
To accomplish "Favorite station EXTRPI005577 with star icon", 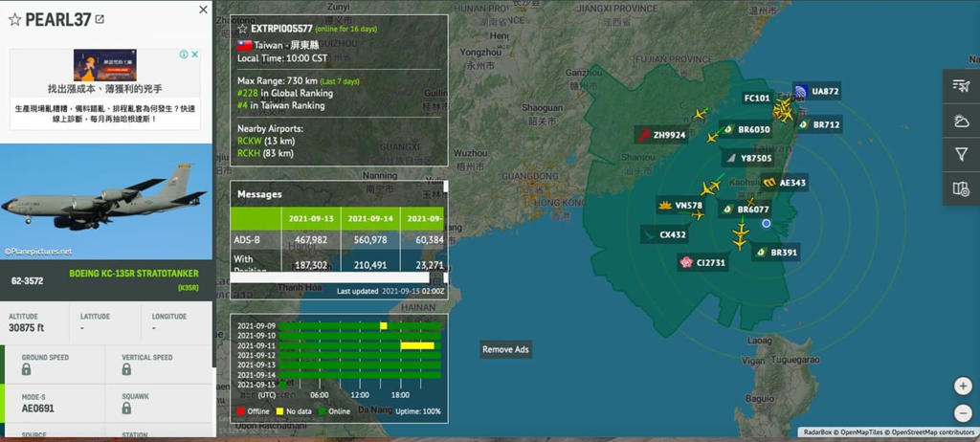I will click(x=242, y=29).
